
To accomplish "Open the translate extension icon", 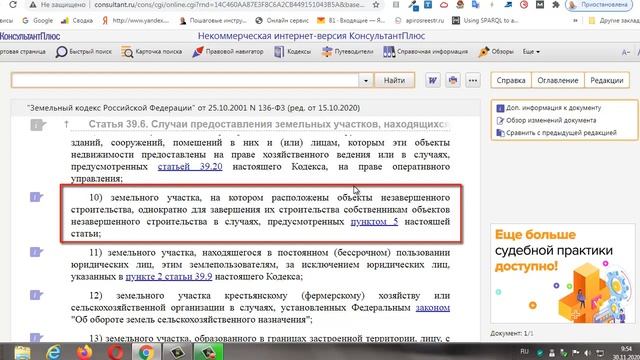I will (476, 5).
